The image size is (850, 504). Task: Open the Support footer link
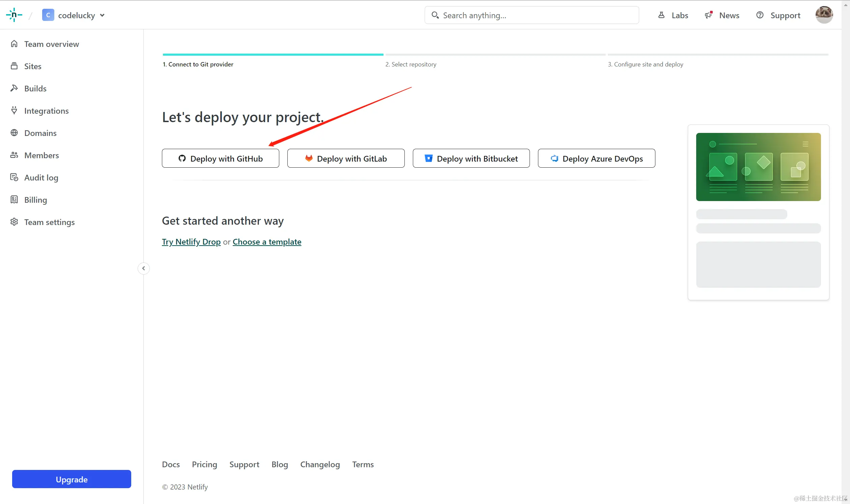tap(244, 464)
